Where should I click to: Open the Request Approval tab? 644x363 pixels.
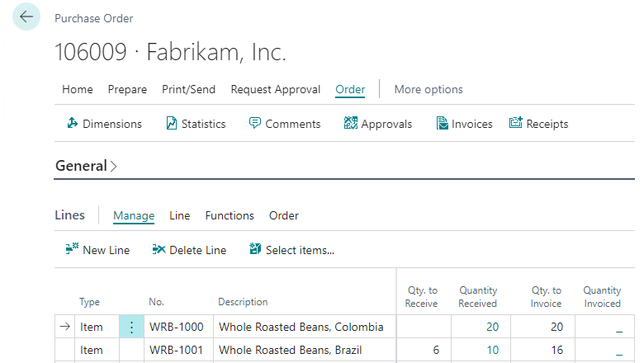tap(276, 89)
